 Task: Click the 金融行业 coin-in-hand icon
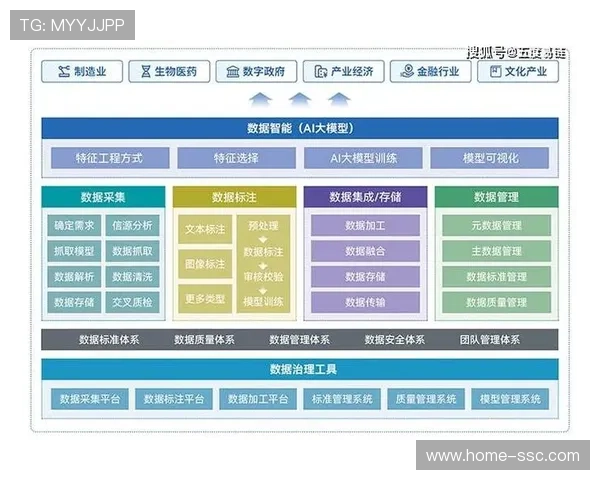point(407,71)
